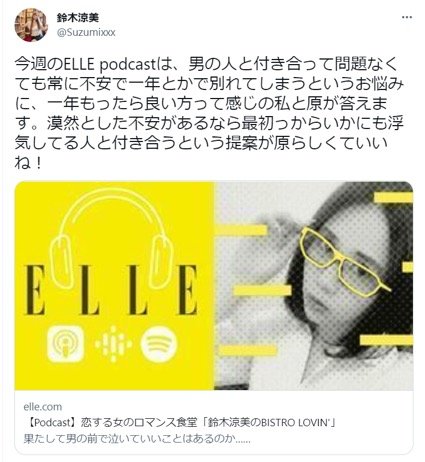Image resolution: width=425 pixels, height=462 pixels.
Task: Click the yellow bar at the portrait's top right
Action: pyautogui.click(x=393, y=197)
